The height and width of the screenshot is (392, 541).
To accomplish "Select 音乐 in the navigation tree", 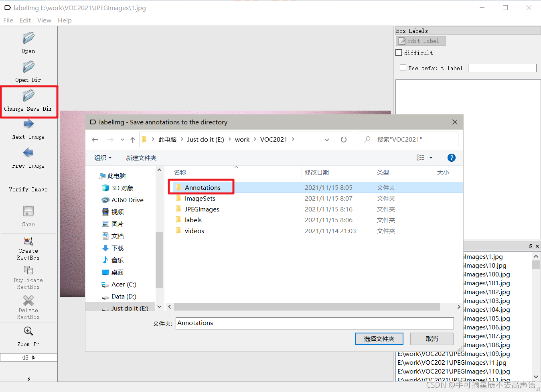I will pyautogui.click(x=117, y=260).
